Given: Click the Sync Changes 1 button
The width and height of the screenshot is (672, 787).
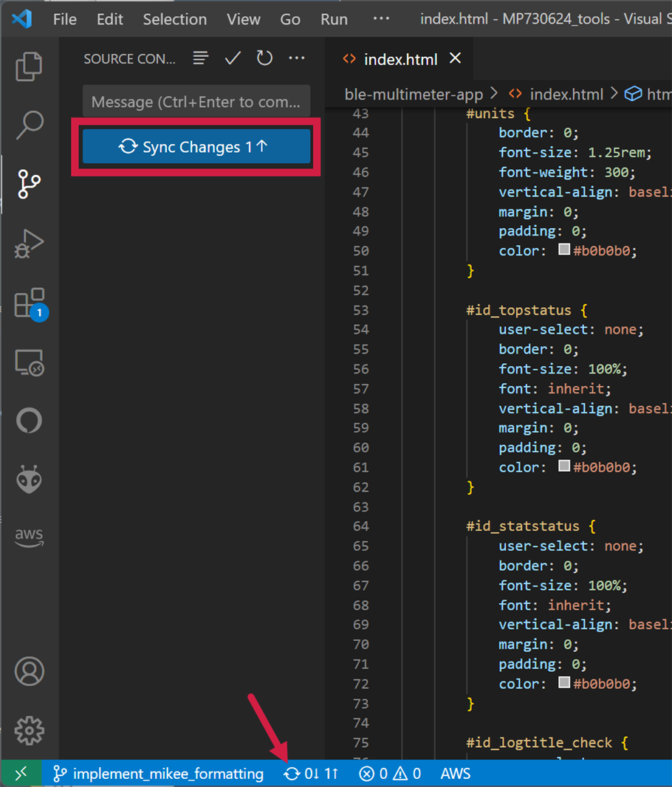Looking at the screenshot, I should tap(196, 147).
